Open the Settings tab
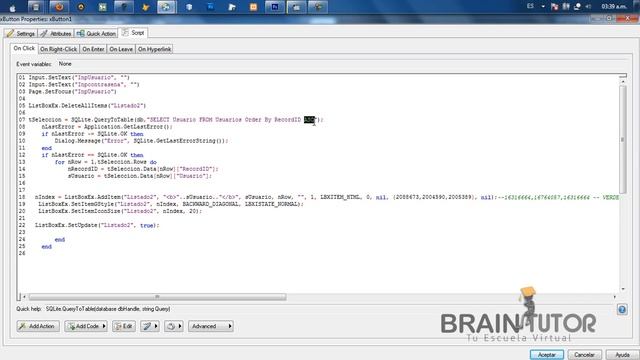This screenshot has height=360, width=640. pyautogui.click(x=20, y=33)
